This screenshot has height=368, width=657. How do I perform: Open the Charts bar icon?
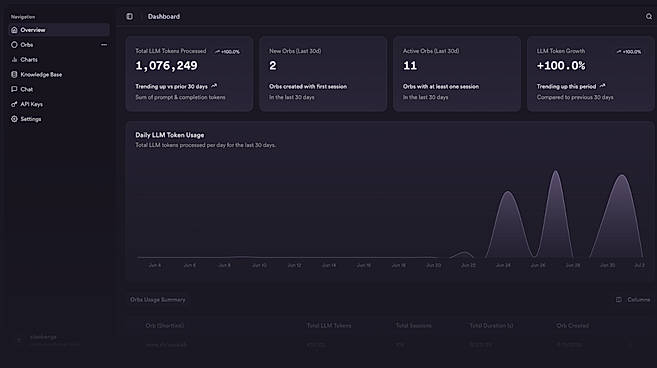pos(14,60)
